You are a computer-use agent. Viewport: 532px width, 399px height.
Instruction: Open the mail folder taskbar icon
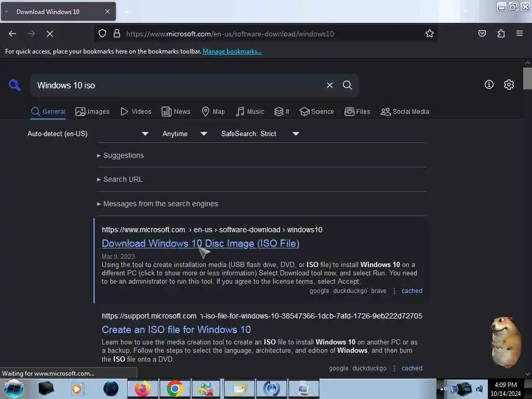pyautogui.click(x=239, y=389)
